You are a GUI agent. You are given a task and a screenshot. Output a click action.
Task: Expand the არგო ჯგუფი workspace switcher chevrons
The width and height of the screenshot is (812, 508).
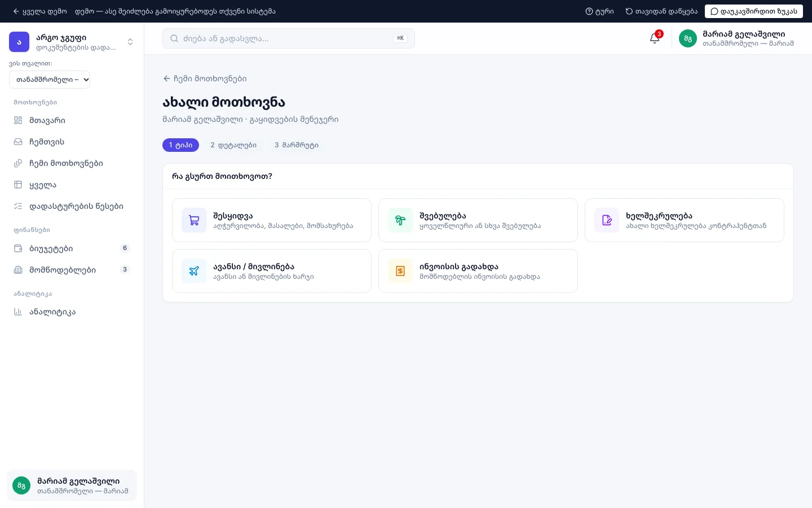130,42
